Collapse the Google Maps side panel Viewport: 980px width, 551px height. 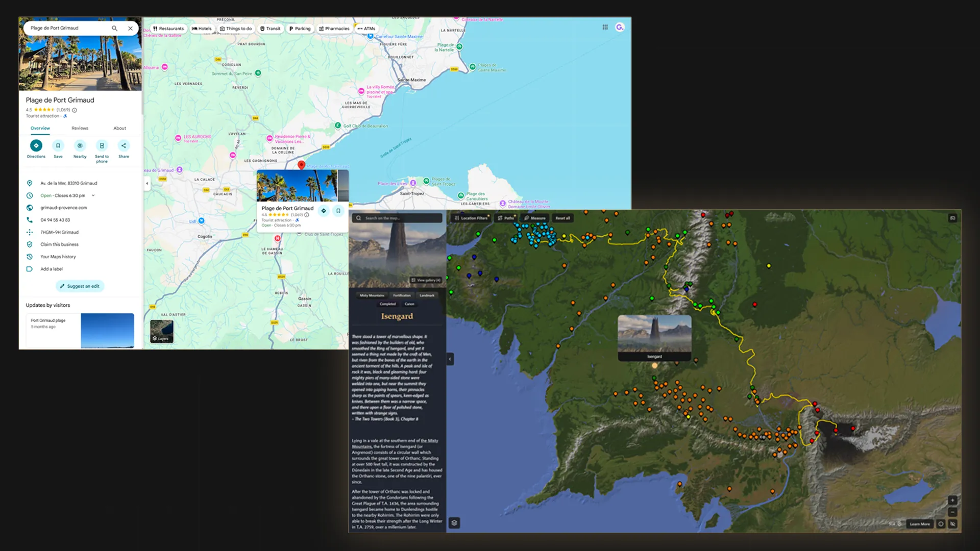coord(147,183)
